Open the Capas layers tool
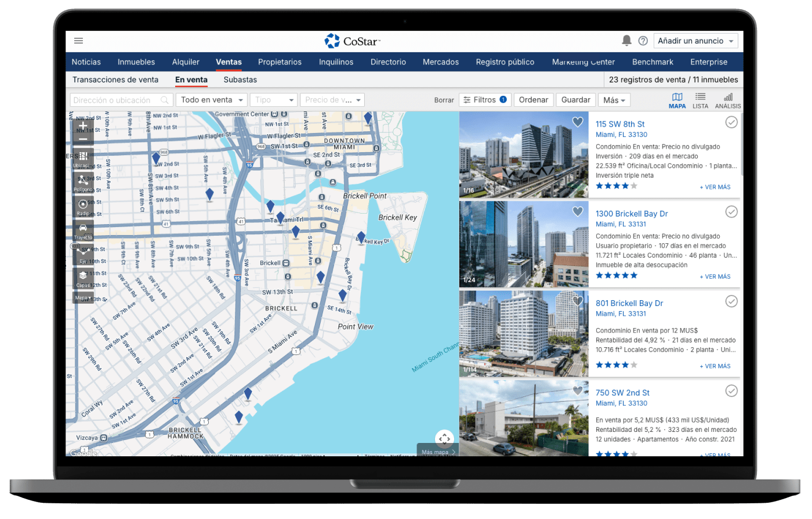The width and height of the screenshot is (812, 519). 83,276
